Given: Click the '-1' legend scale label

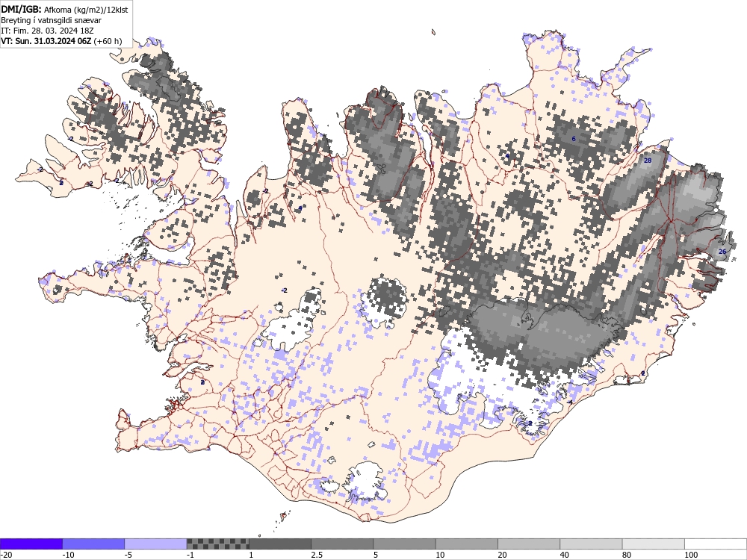Looking at the screenshot, I should [x=190, y=555].
